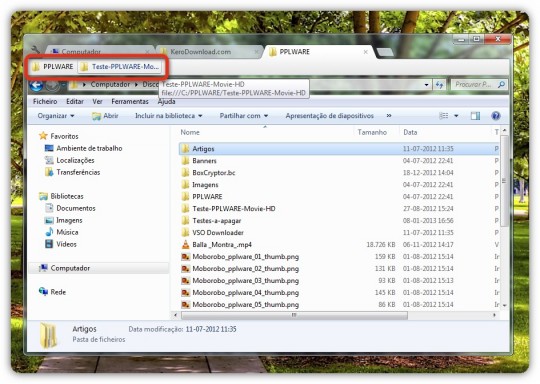This screenshot has width=540, height=384.
Task: Switch to the KeroDownload.com tab
Action: [x=209, y=52]
